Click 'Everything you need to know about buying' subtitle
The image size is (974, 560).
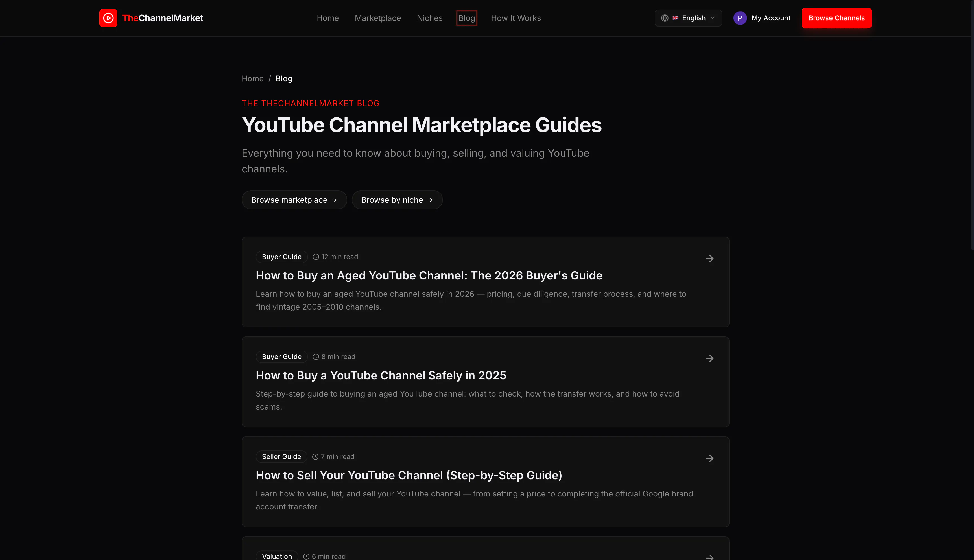click(416, 161)
